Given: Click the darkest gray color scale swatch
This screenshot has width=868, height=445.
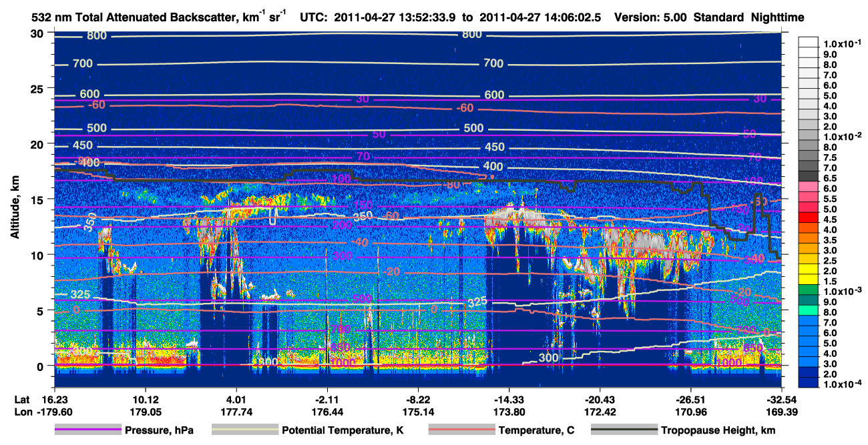Looking at the screenshot, I should click(x=807, y=177).
